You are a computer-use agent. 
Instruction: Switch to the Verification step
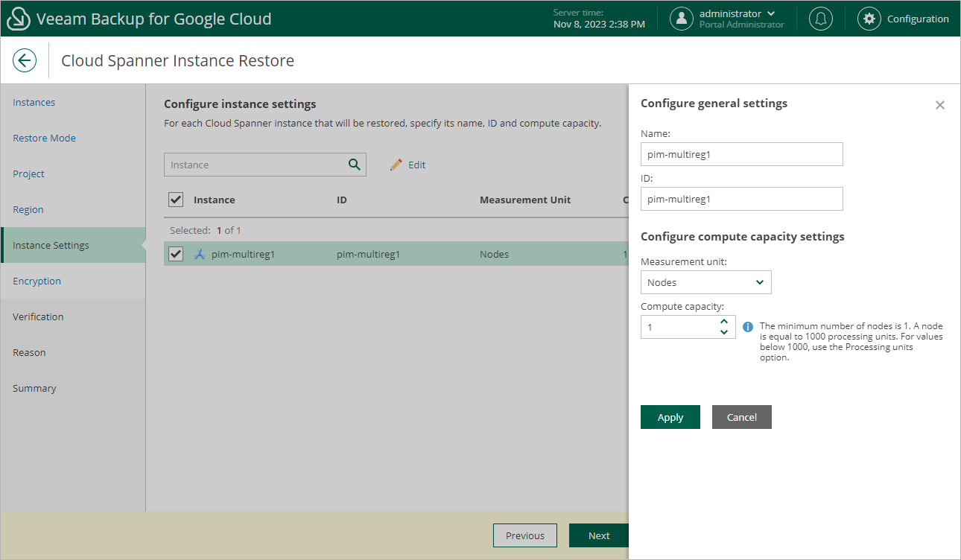[37, 316]
